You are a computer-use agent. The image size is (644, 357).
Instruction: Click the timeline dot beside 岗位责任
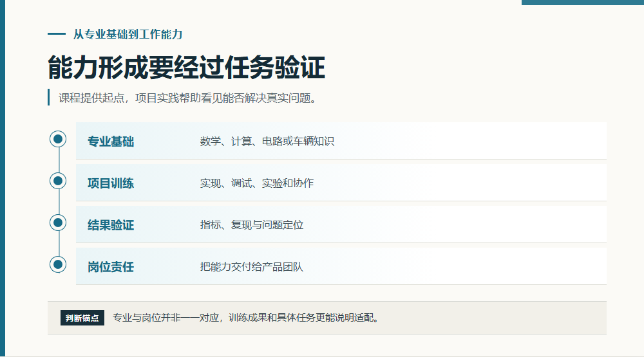(58, 264)
